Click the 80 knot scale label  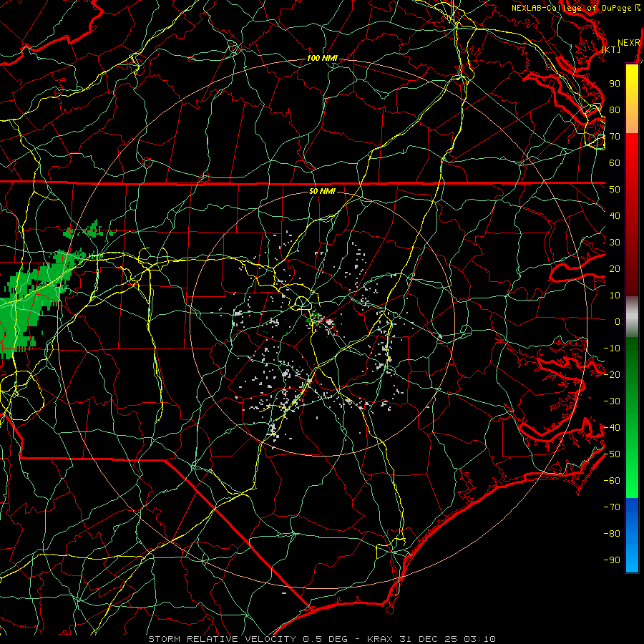615,110
